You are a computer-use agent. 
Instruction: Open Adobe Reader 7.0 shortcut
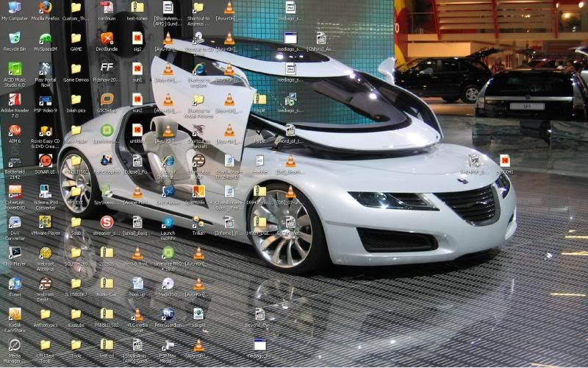point(15,99)
